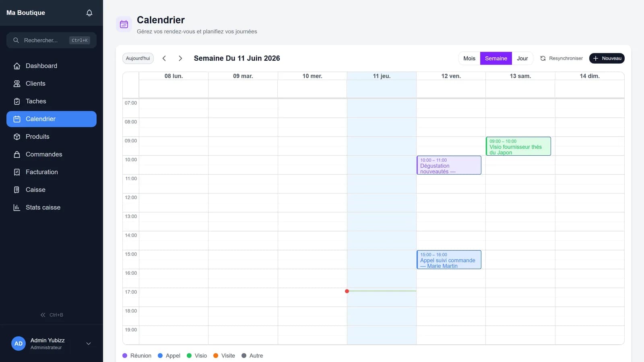
Task: Expand the Admin Yubizz user menu
Action: point(89,343)
